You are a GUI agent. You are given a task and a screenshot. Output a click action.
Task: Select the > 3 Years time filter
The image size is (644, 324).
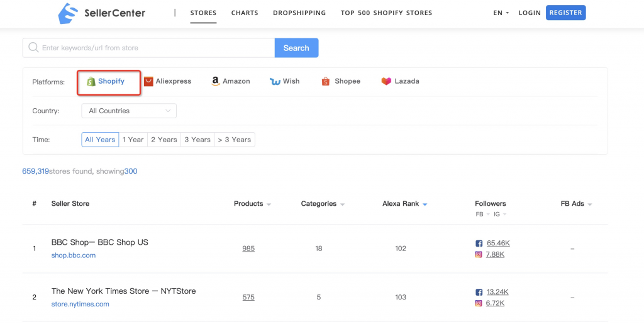[x=235, y=140]
